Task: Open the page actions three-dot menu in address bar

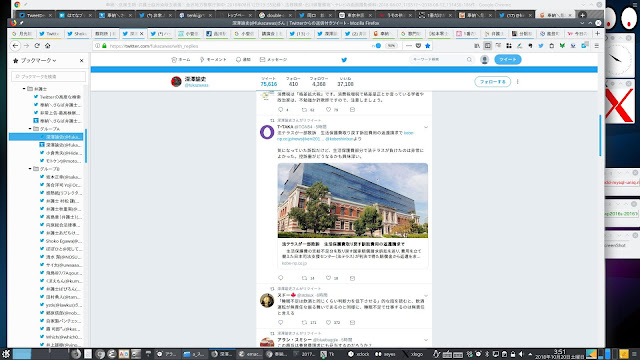Action: tap(409, 46)
